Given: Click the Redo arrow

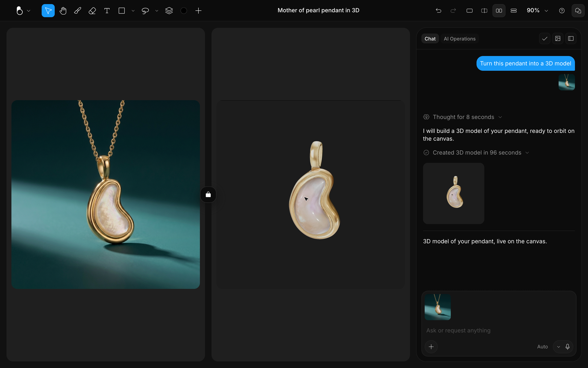Looking at the screenshot, I should [453, 10].
